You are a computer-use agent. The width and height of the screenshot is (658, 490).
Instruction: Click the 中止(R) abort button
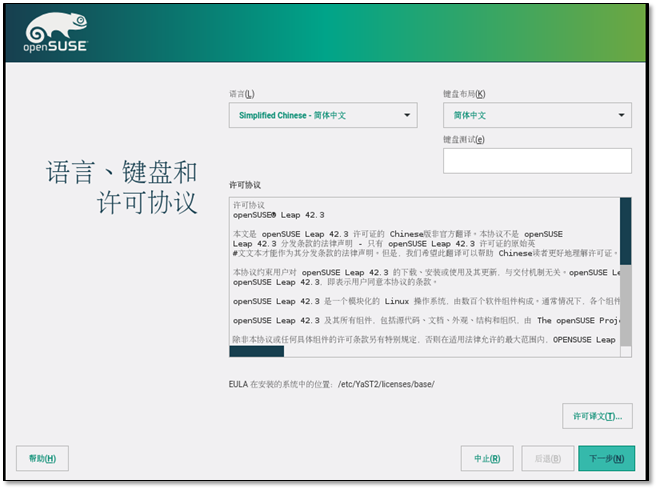click(487, 458)
